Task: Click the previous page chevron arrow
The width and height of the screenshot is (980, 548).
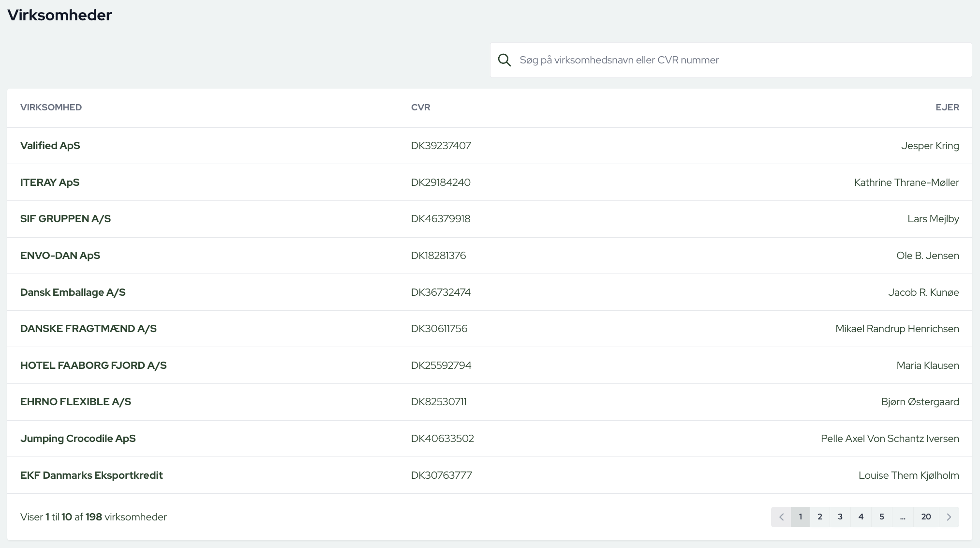Action: (781, 517)
